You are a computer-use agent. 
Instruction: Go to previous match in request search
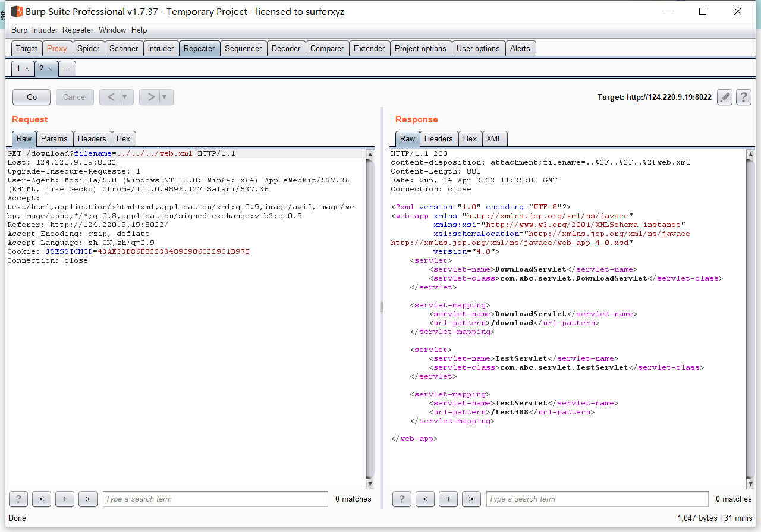point(42,499)
